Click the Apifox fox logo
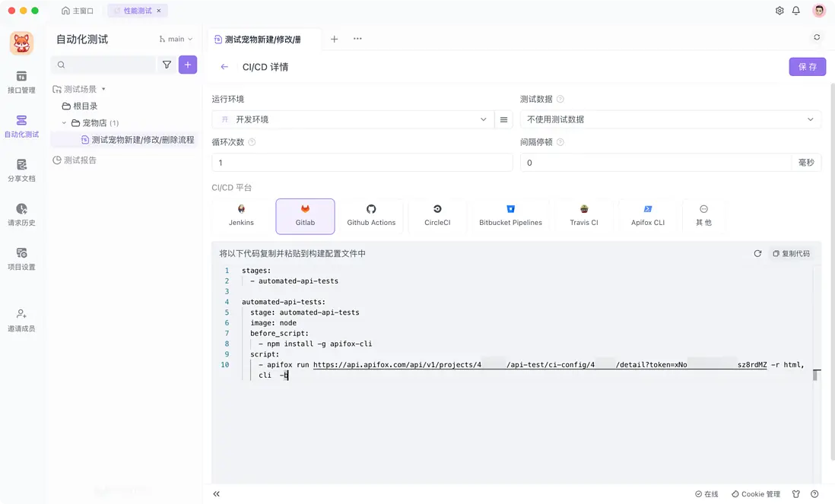 point(21,43)
